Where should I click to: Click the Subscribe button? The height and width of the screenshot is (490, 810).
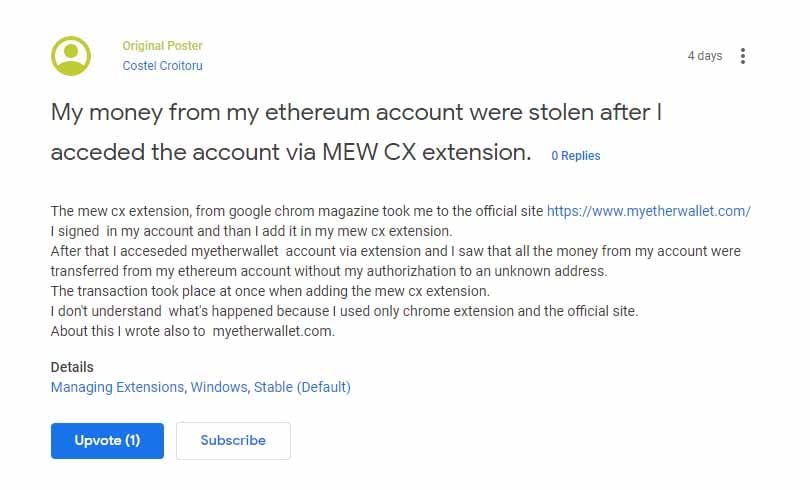click(x=233, y=440)
